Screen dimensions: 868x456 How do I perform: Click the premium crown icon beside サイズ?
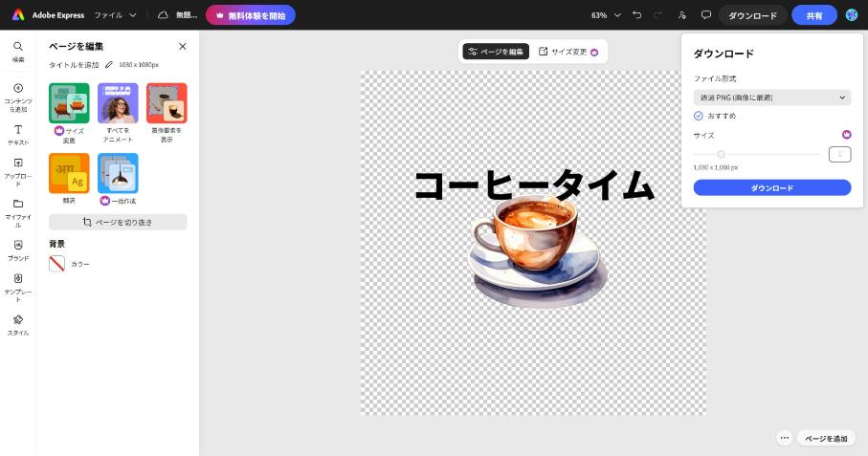coord(846,134)
